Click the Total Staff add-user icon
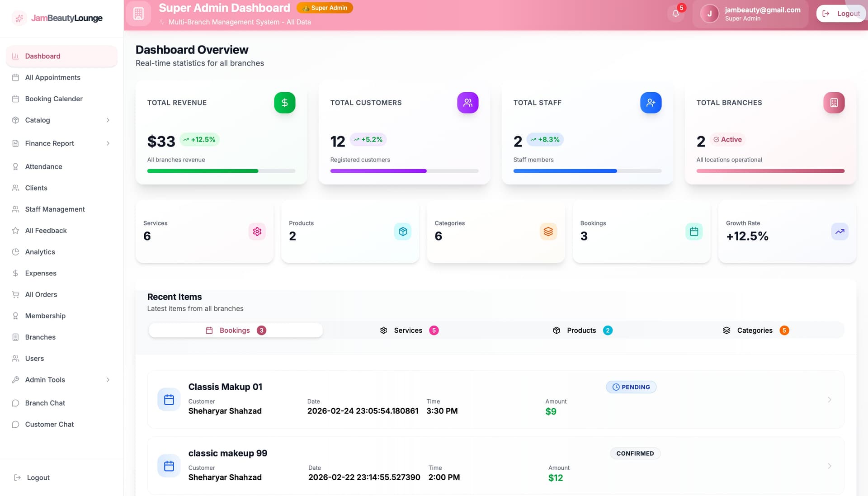868x496 pixels. (x=651, y=103)
